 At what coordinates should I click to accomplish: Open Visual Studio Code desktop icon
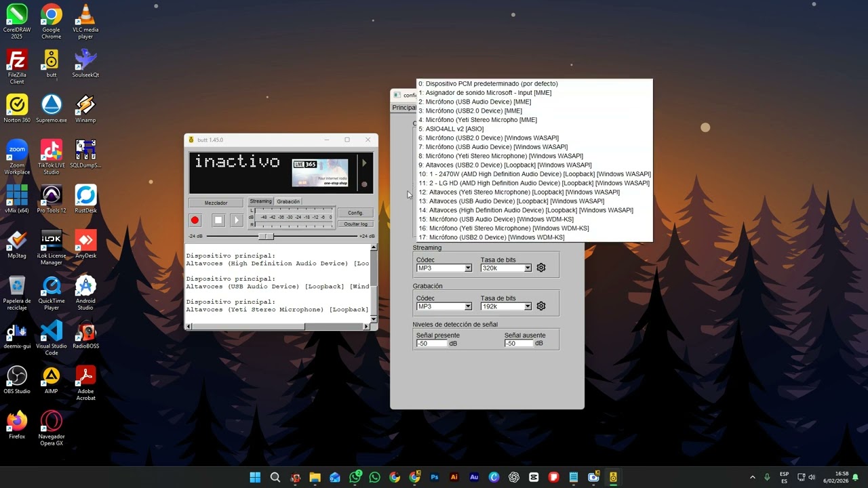(51, 338)
